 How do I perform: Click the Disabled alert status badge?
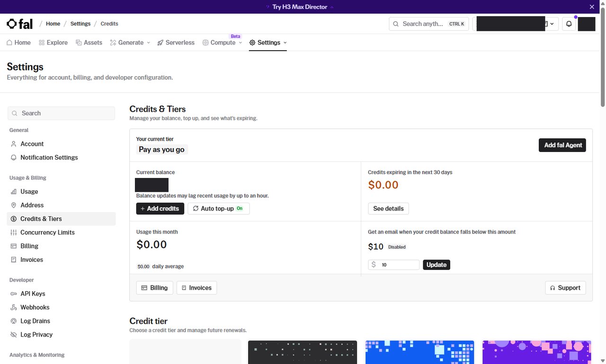[x=397, y=247]
